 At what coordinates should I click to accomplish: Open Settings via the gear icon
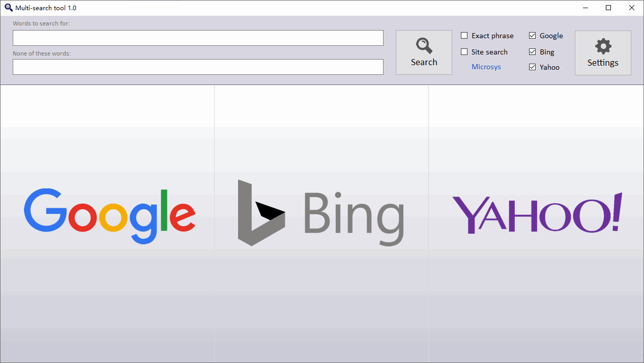tap(603, 46)
